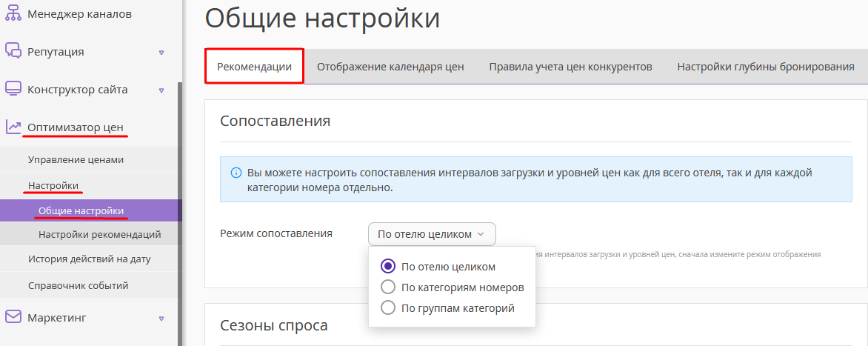Click the Общие настройки page heading
The height and width of the screenshot is (346, 868).
pos(322,18)
